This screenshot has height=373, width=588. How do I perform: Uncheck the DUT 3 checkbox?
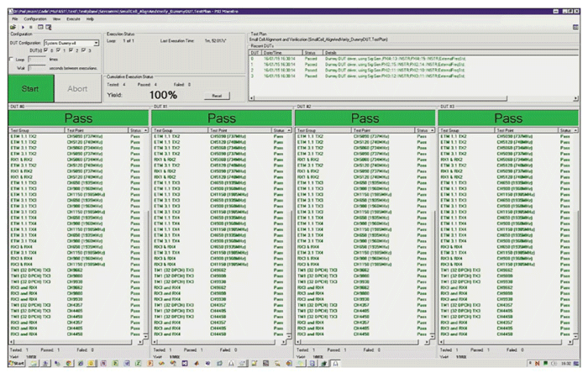coord(84,50)
